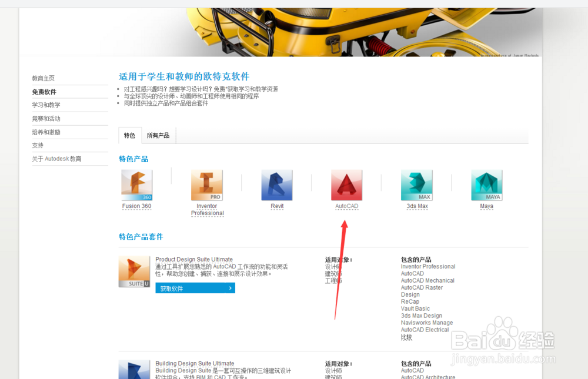Click the 特色产品套件 heading
Screen dimensions: 588x379
(x=141, y=237)
